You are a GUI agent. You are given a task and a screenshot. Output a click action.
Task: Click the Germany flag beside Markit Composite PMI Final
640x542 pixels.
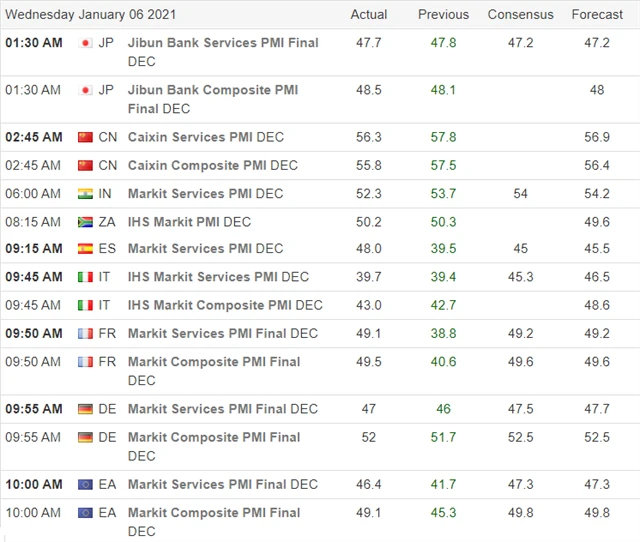coord(85,438)
